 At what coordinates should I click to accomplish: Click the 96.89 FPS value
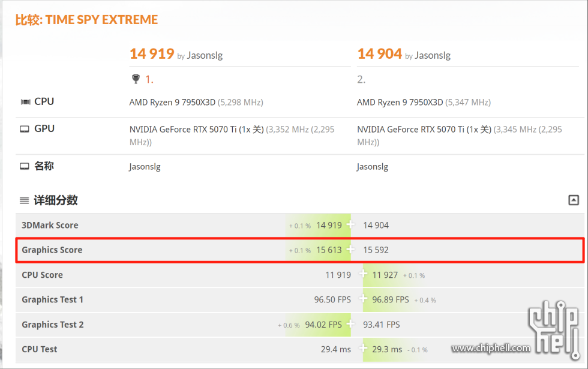[x=391, y=299]
